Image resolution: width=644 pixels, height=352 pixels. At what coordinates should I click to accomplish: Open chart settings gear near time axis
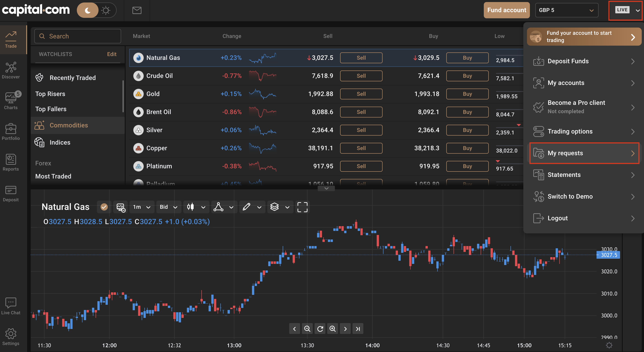click(x=609, y=345)
